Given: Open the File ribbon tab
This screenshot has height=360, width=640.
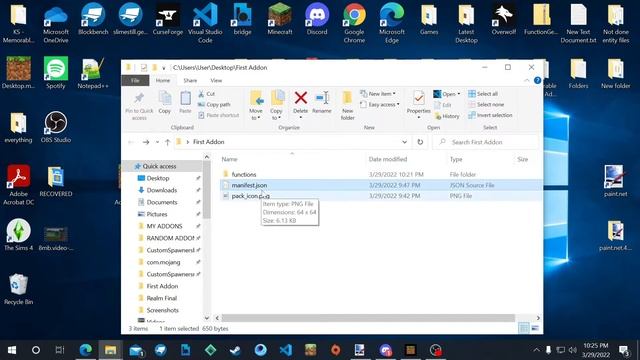Looking at the screenshot, I should tap(135, 80).
